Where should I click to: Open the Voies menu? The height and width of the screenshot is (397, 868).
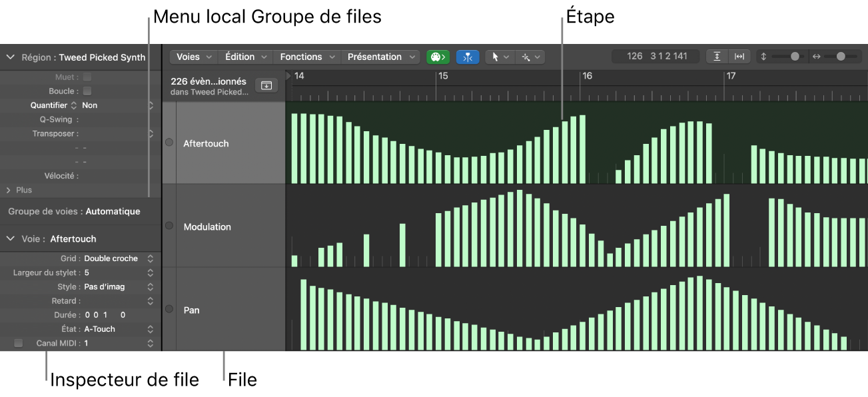193,57
